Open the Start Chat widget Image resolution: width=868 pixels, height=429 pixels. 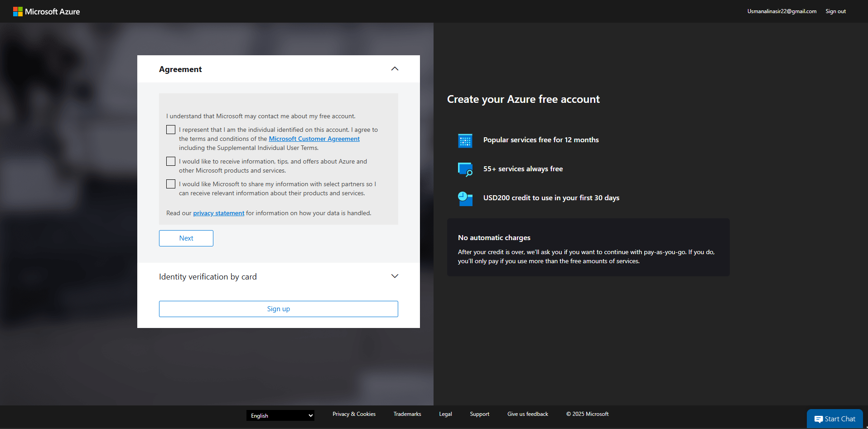pyautogui.click(x=834, y=419)
